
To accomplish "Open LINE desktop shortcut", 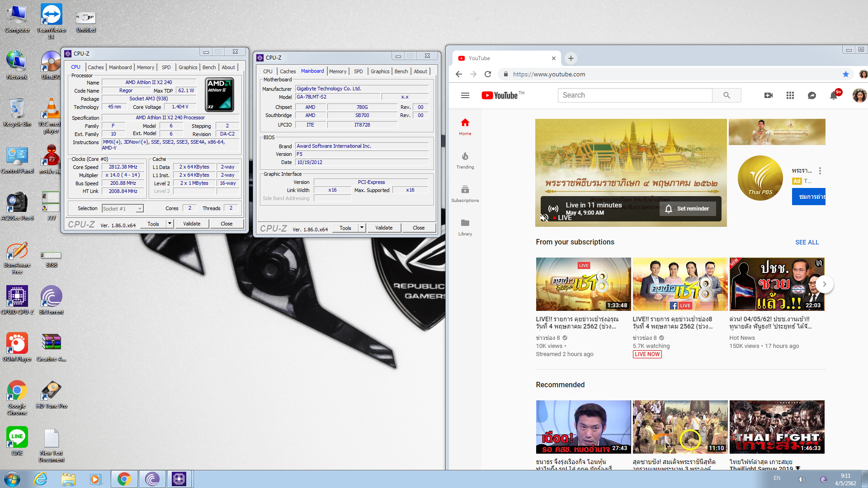I will point(17,441).
